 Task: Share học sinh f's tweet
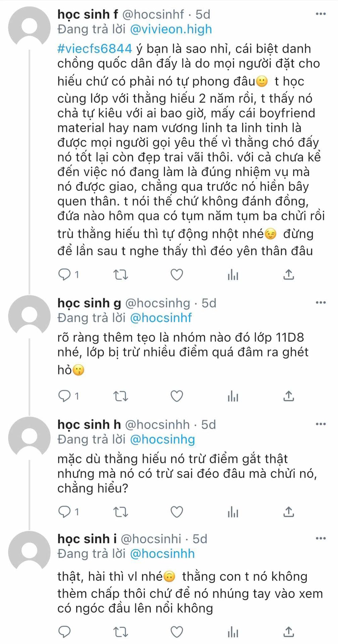pyautogui.click(x=289, y=274)
